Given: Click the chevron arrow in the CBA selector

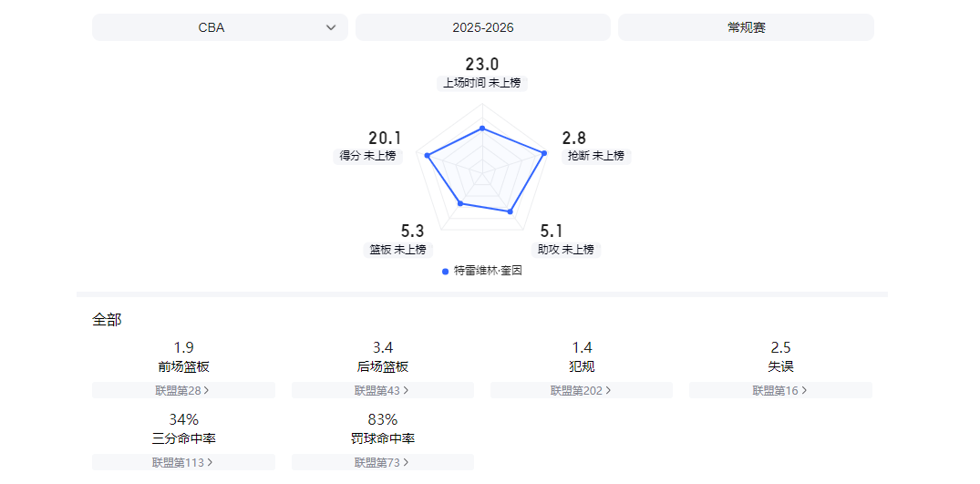Looking at the screenshot, I should pos(331,27).
